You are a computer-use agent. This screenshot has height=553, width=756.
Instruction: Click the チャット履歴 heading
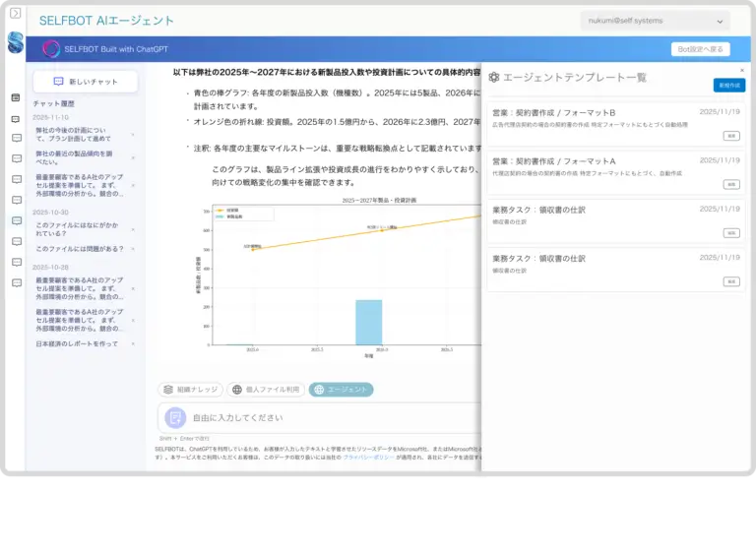pyautogui.click(x=53, y=103)
